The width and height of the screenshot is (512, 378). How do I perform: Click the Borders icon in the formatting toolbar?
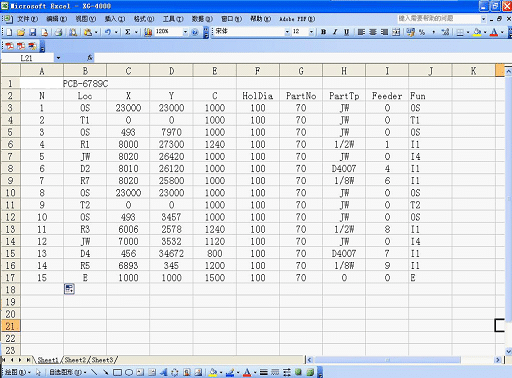pyautogui.click(x=460, y=32)
